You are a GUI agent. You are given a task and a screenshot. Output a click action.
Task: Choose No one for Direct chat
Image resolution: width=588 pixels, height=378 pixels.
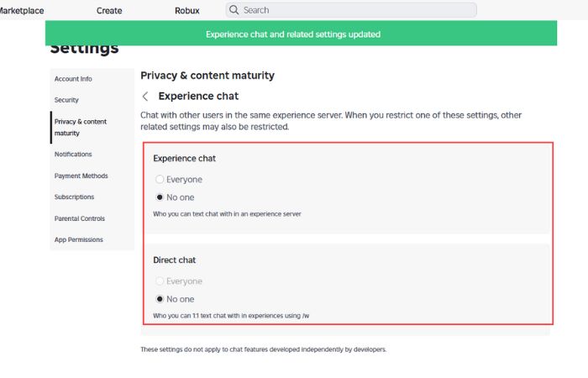[160, 299]
